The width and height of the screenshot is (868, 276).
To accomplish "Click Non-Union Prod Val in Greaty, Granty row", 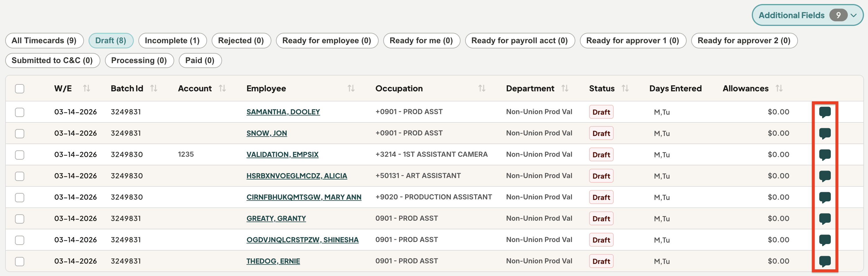I will click(539, 218).
